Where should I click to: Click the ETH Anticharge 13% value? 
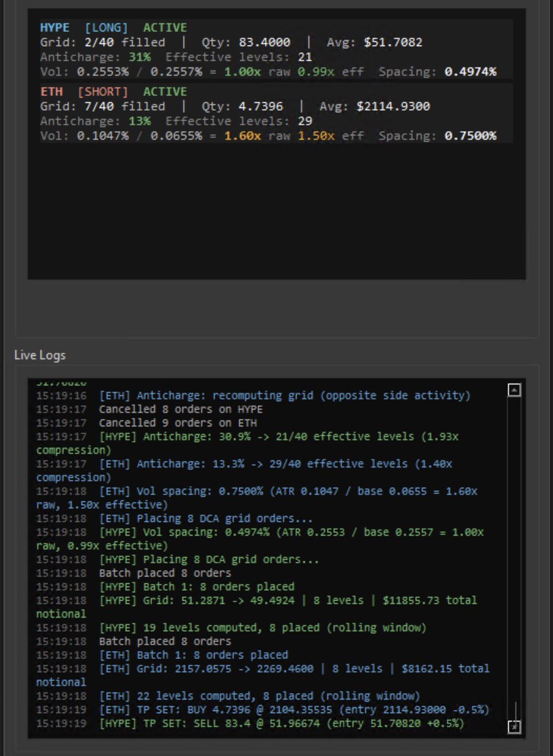pyautogui.click(x=139, y=121)
